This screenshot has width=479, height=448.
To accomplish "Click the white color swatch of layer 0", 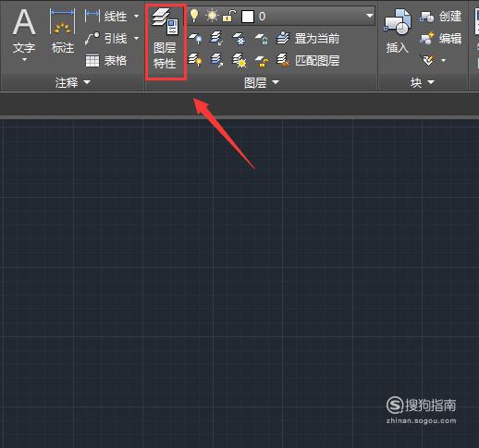I will coord(248,17).
